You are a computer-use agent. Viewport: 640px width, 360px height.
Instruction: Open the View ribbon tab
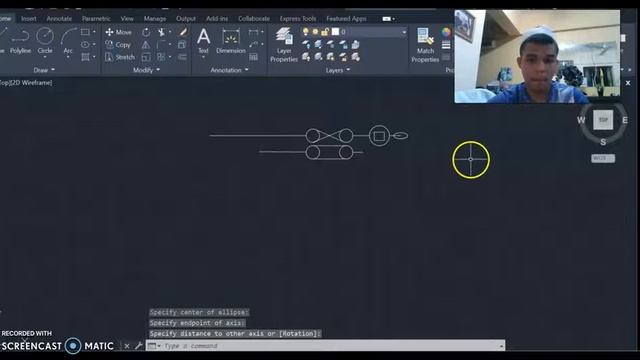pyautogui.click(x=127, y=19)
